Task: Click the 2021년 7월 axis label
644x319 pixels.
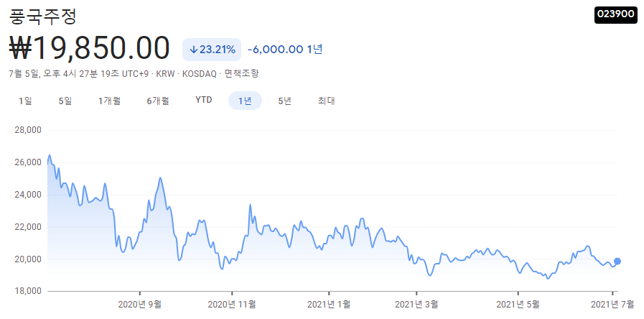Action: click(x=612, y=304)
